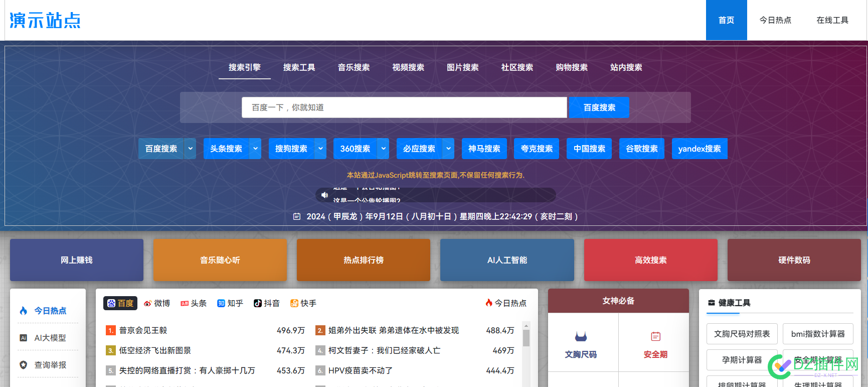Expand the 头条搜索 dropdown arrow
Screen dimensions: 868x387
(255, 149)
